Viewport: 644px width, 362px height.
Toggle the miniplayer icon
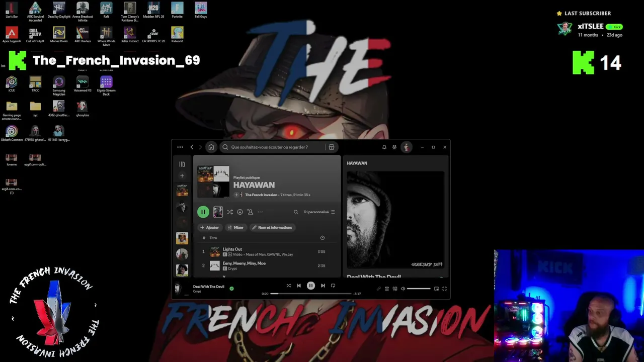click(x=436, y=289)
